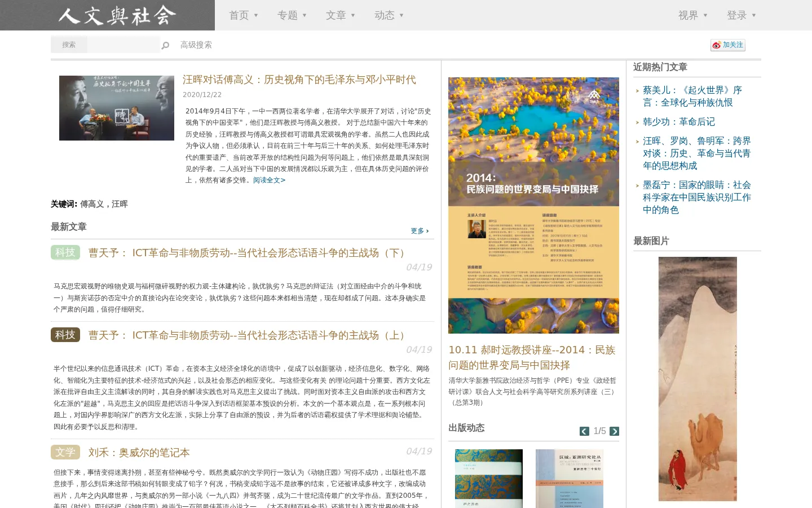
Task: Click 更多 link beside 最新文章
Action: 420,231
